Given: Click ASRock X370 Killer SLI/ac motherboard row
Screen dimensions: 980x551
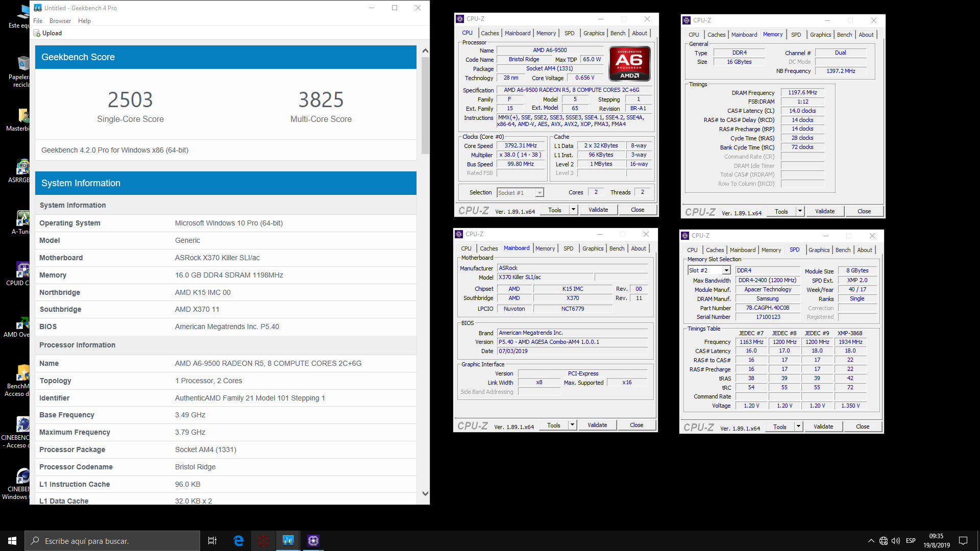Looking at the screenshot, I should click(x=226, y=258).
